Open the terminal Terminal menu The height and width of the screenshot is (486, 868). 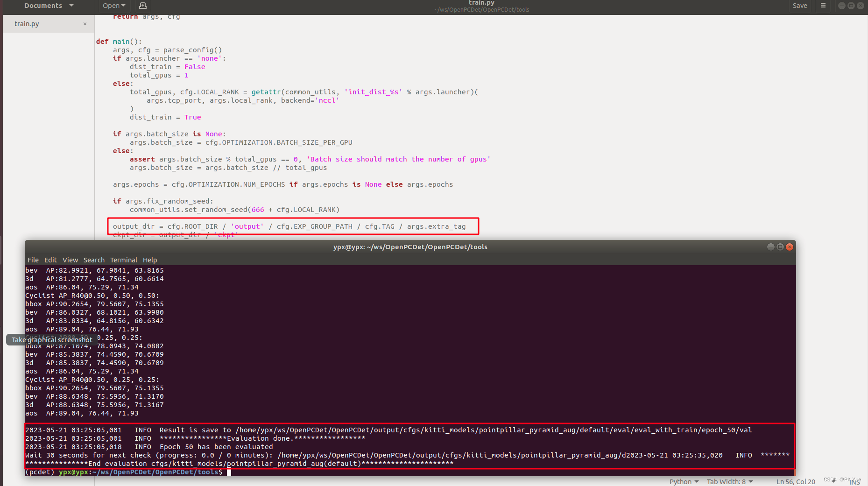124,260
